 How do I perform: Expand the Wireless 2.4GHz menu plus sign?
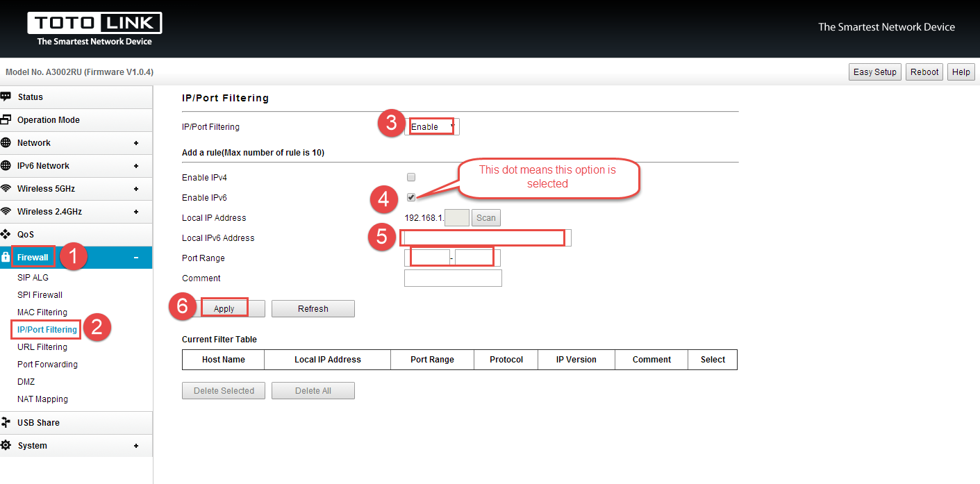(136, 212)
